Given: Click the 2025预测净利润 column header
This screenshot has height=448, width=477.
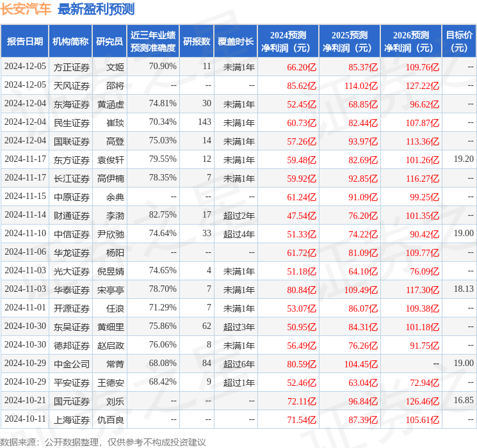Looking at the screenshot, I should pyautogui.click(x=350, y=42).
